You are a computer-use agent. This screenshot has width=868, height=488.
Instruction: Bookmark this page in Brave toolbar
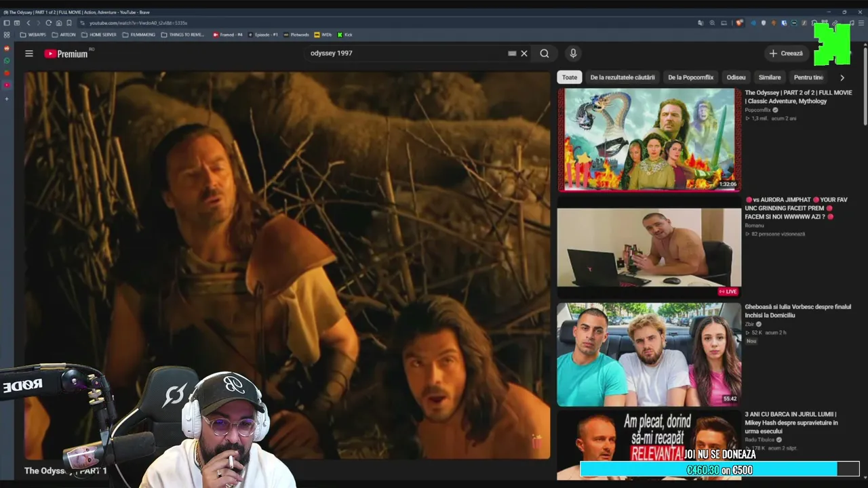tap(69, 23)
